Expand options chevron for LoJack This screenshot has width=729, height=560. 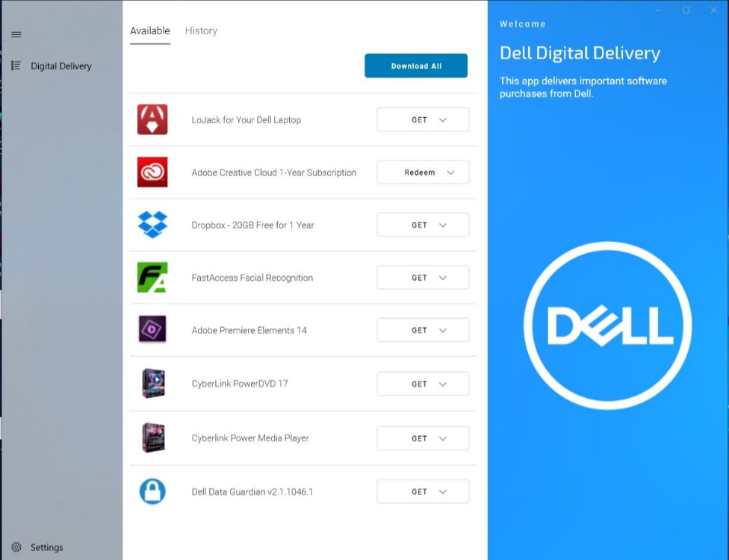pos(443,120)
